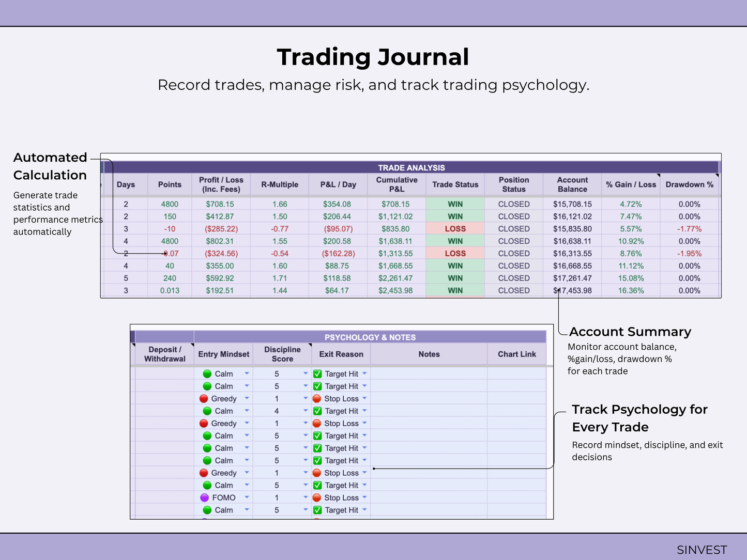Click the Drawdown % column header
Screen dimensions: 747x560
point(690,184)
